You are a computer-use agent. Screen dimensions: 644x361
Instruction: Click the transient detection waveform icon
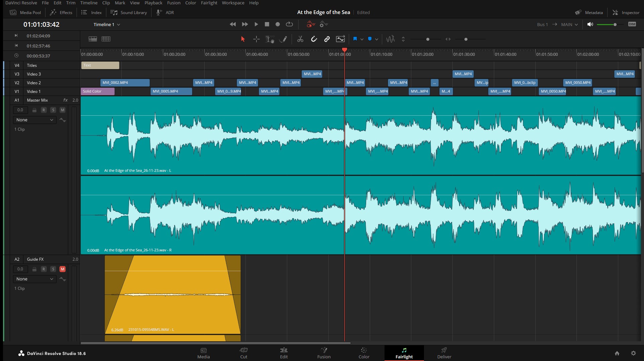[391, 39]
